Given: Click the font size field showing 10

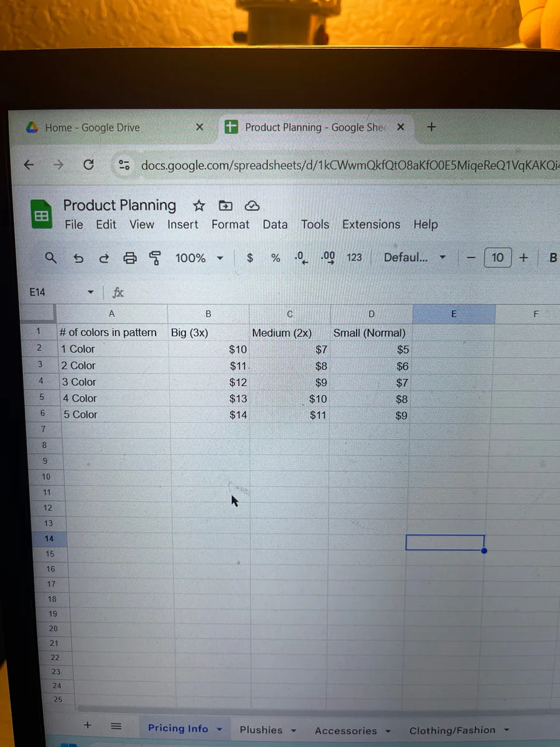Looking at the screenshot, I should pos(498,258).
